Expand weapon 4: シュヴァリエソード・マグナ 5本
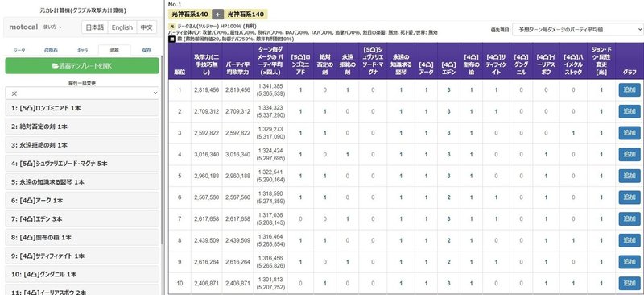 (x=82, y=164)
